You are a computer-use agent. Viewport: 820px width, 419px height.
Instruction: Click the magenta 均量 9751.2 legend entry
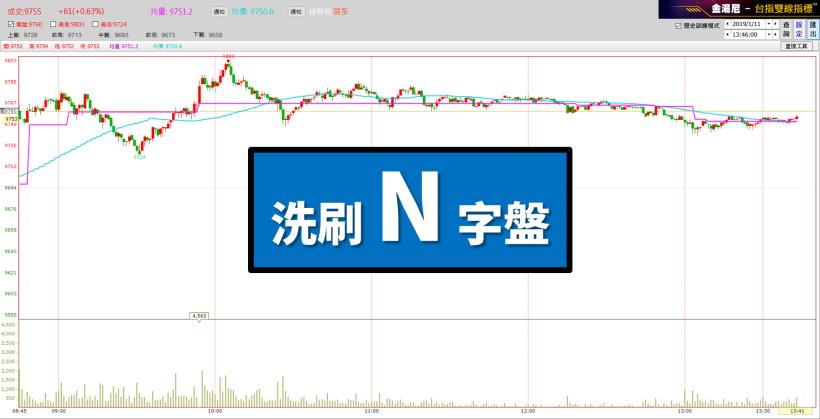124,47
